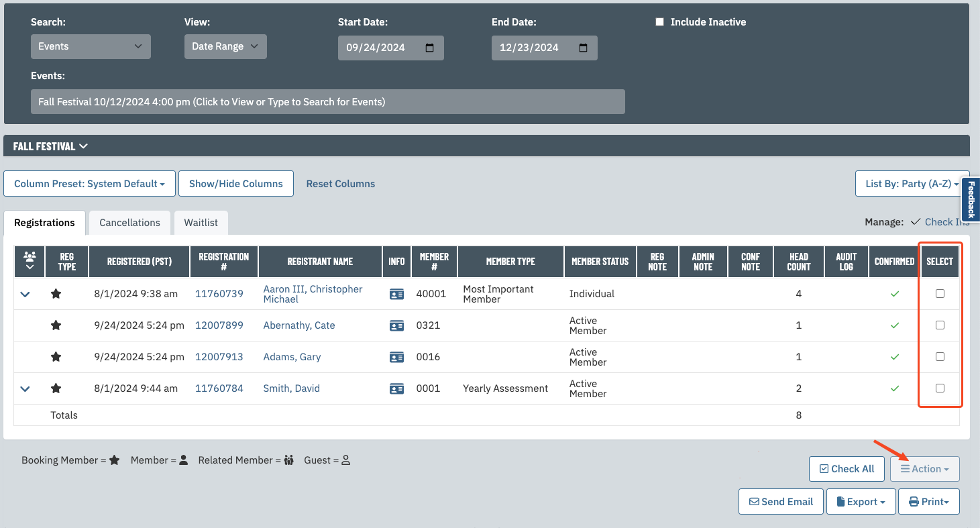Click the Check All button
This screenshot has height=528, width=980.
click(847, 469)
